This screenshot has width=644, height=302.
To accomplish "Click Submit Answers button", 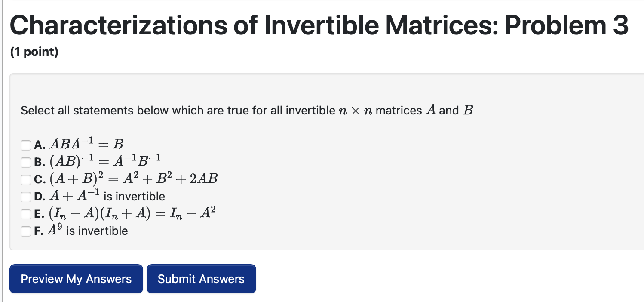I will click(x=201, y=279).
